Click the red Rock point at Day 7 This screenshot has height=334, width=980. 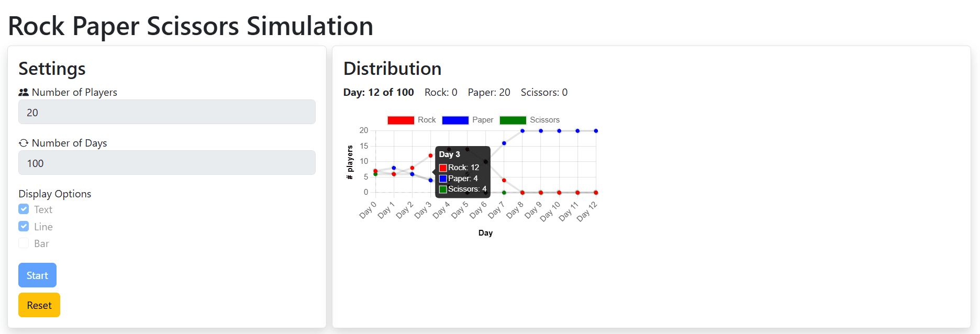[504, 181]
